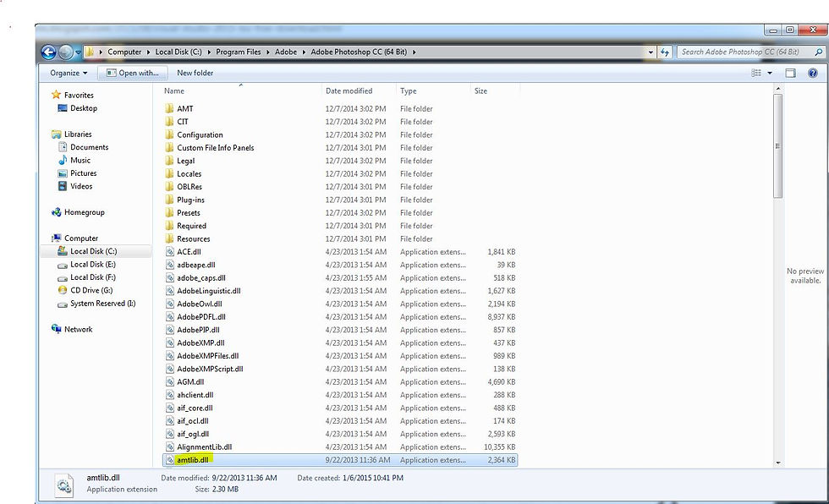
Task: Click the Open with... button
Action: [x=134, y=73]
